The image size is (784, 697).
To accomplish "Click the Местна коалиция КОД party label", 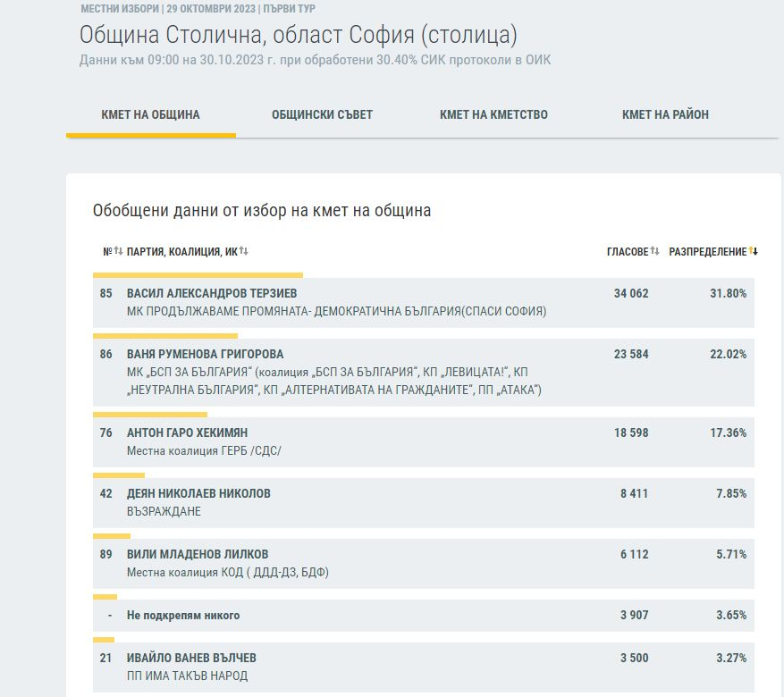I will 227,573.
